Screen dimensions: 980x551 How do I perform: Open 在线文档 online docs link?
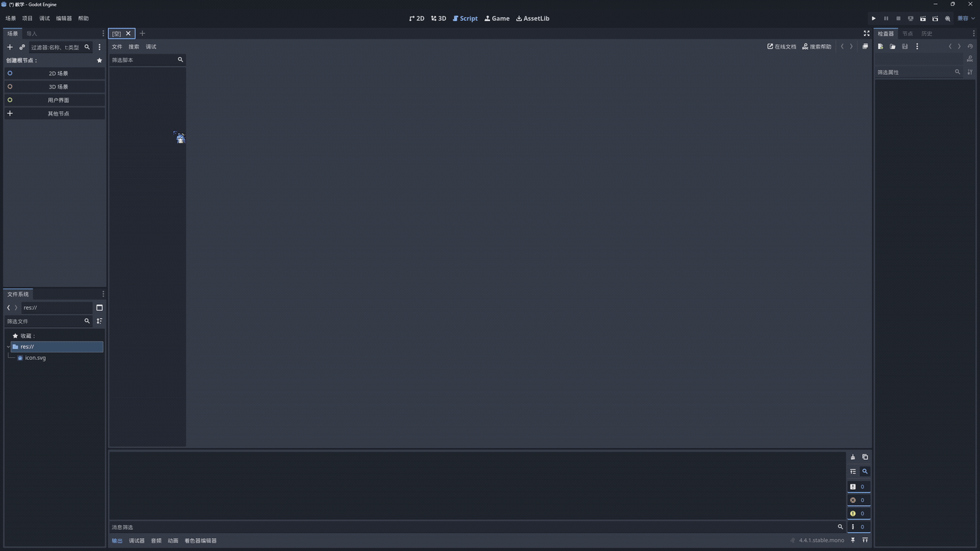(781, 47)
